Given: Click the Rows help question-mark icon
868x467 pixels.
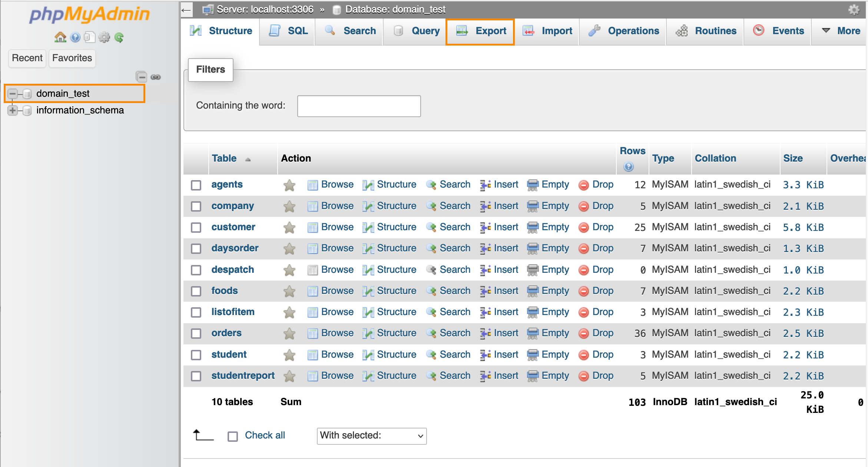Looking at the screenshot, I should tap(629, 167).
